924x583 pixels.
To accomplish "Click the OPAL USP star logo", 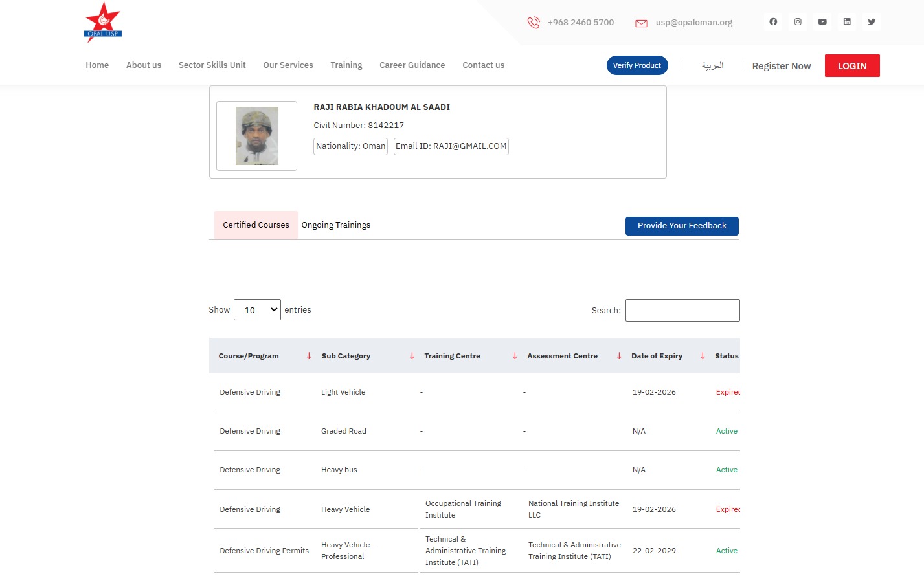I will pos(103,22).
